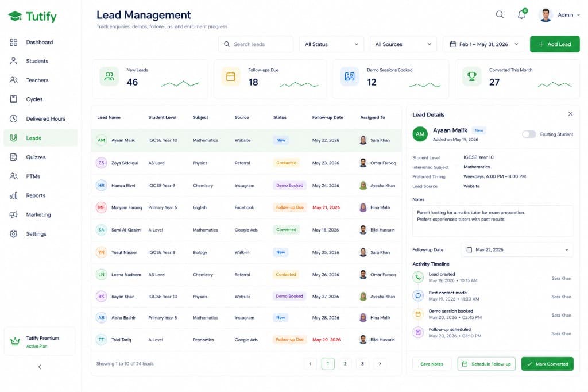Image resolution: width=588 pixels, height=392 pixels.
Task: Expand the Admin account menu chevron
Action: [x=578, y=15]
